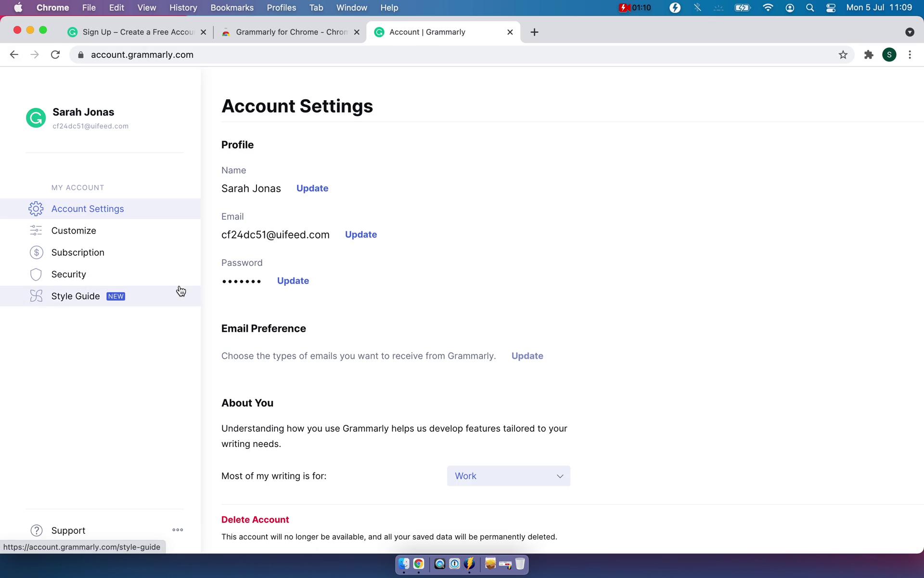This screenshot has width=924, height=578.
Task: Open the File menu
Action: pos(89,8)
